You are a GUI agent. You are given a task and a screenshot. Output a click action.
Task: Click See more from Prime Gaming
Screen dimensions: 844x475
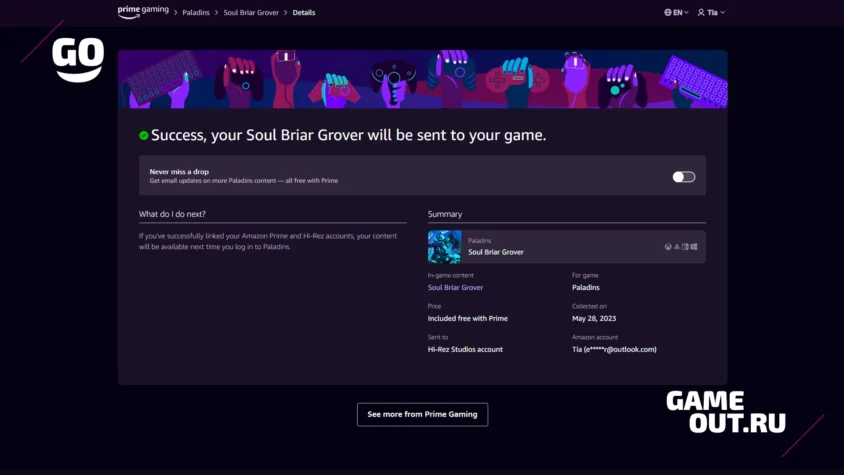(x=423, y=414)
